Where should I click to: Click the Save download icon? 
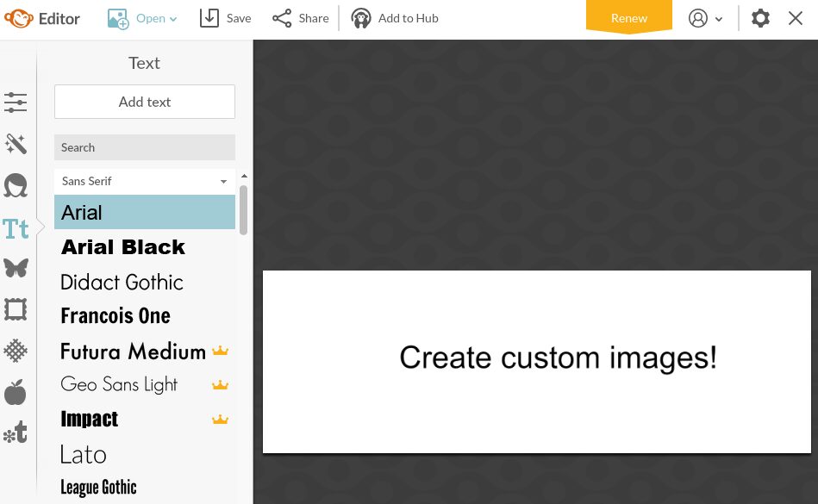[x=209, y=18]
